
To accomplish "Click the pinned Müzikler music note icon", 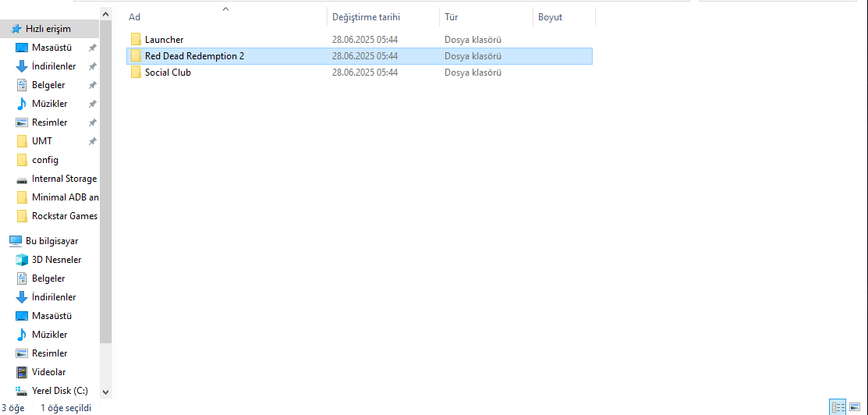I will pyautogui.click(x=22, y=104).
